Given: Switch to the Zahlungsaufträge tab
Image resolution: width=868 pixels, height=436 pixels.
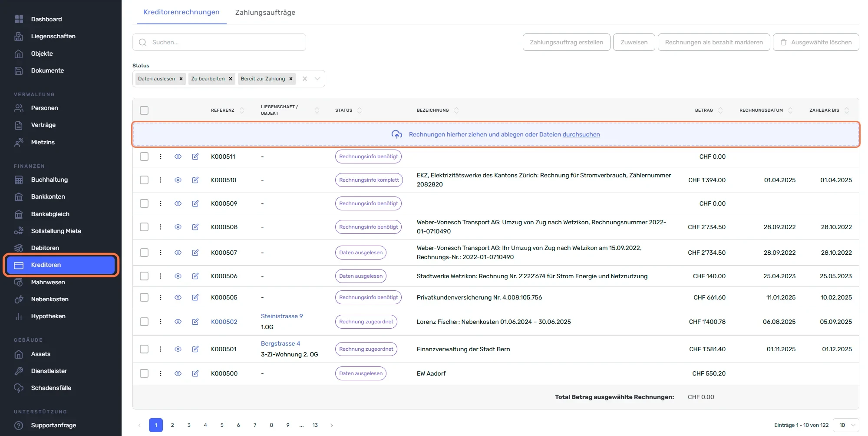Looking at the screenshot, I should click(x=265, y=12).
